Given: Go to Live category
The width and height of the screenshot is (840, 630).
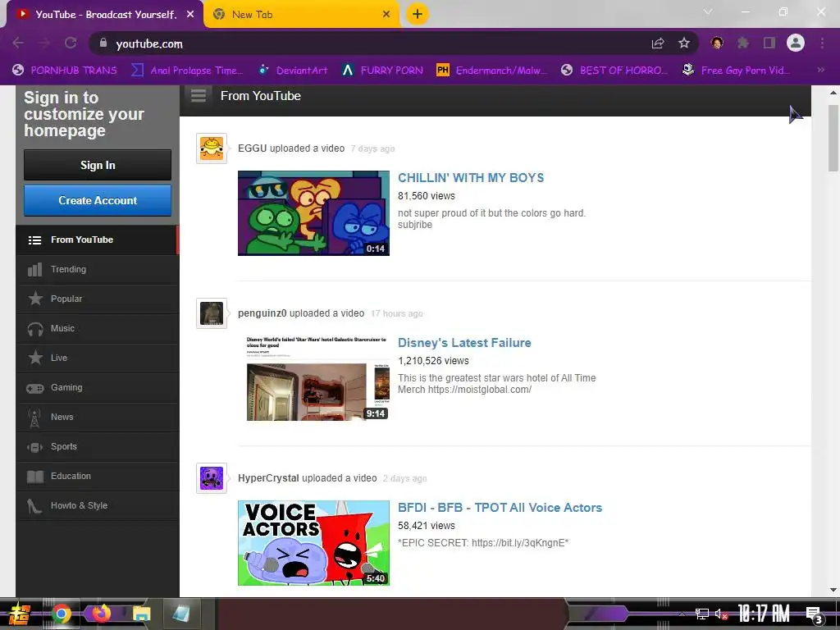Looking at the screenshot, I should (97, 358).
